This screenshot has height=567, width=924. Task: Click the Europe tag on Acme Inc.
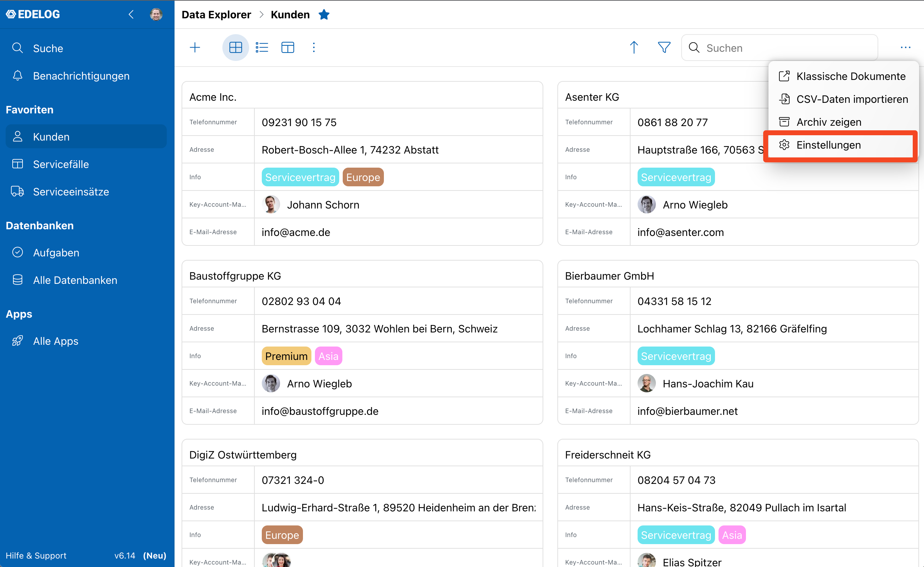[x=363, y=177]
